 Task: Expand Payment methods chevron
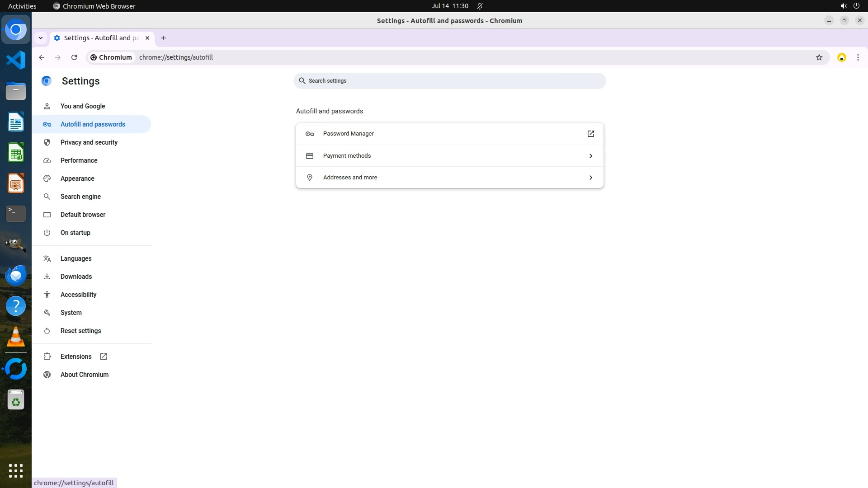point(590,156)
